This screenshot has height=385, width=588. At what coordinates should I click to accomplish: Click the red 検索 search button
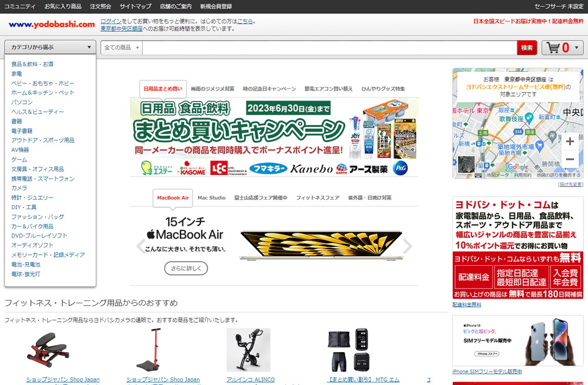pyautogui.click(x=527, y=48)
